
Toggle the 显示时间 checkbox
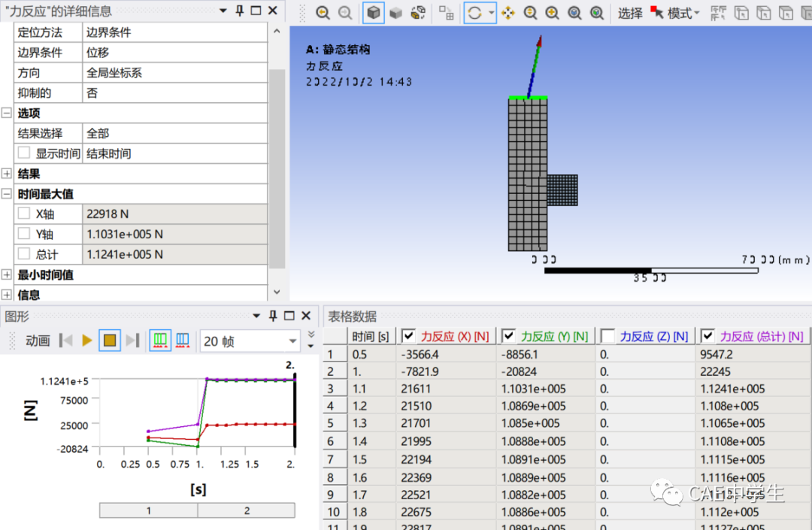pos(24,153)
